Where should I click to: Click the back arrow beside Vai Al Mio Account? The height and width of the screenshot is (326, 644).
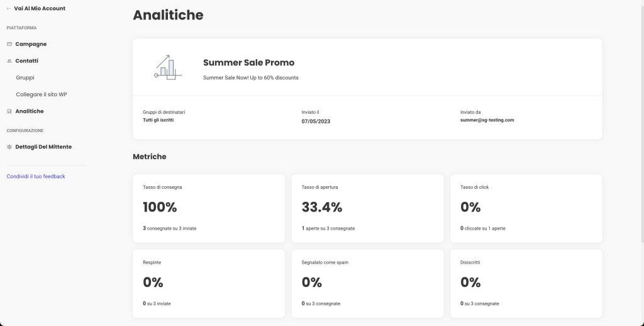[9, 8]
